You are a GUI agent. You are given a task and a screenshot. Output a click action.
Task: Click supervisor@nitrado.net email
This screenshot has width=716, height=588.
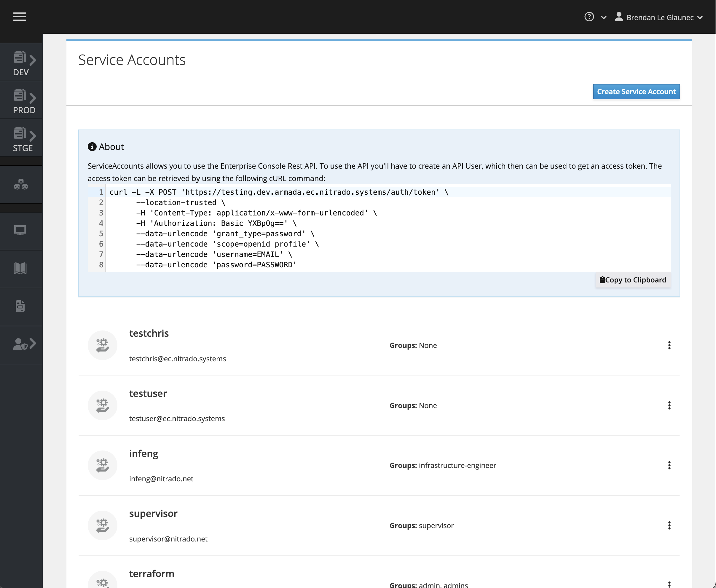pos(168,539)
